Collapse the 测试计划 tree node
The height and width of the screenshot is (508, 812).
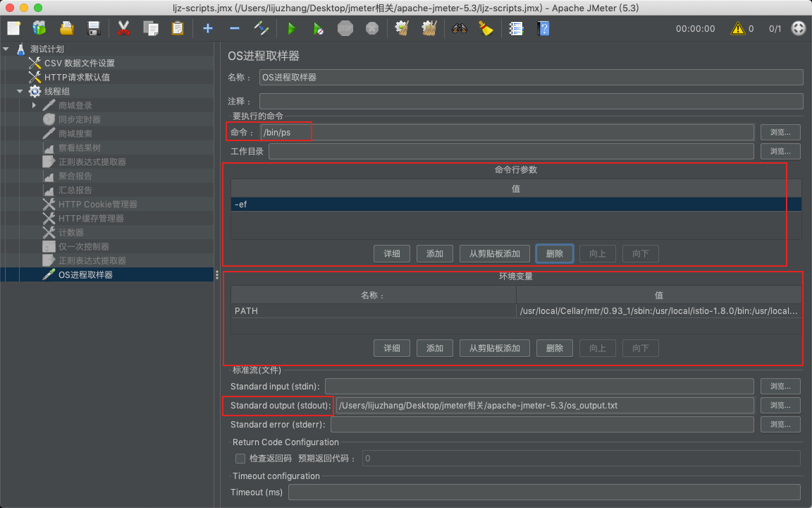point(6,49)
